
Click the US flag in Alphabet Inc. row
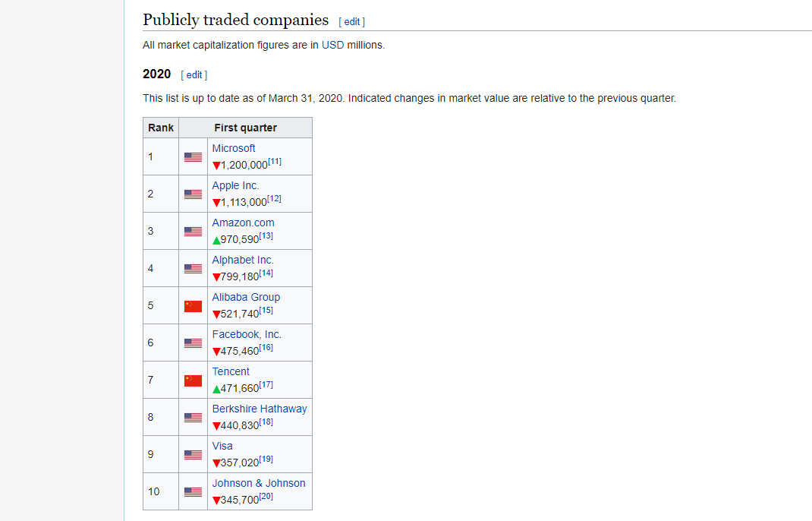point(194,269)
